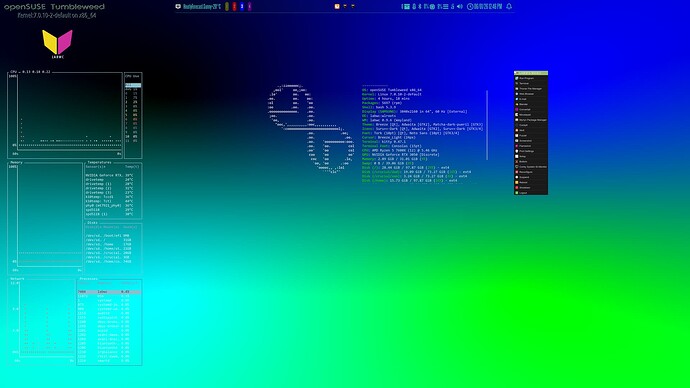Viewport: 690px width, 388px height.
Task: Choose Screenshot in the root menu
Action: tap(531, 141)
